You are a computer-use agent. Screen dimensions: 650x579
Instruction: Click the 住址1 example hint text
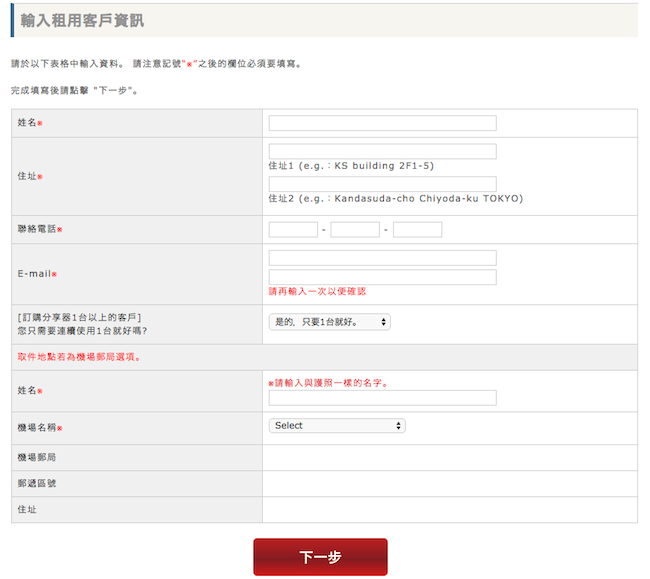pos(351,166)
